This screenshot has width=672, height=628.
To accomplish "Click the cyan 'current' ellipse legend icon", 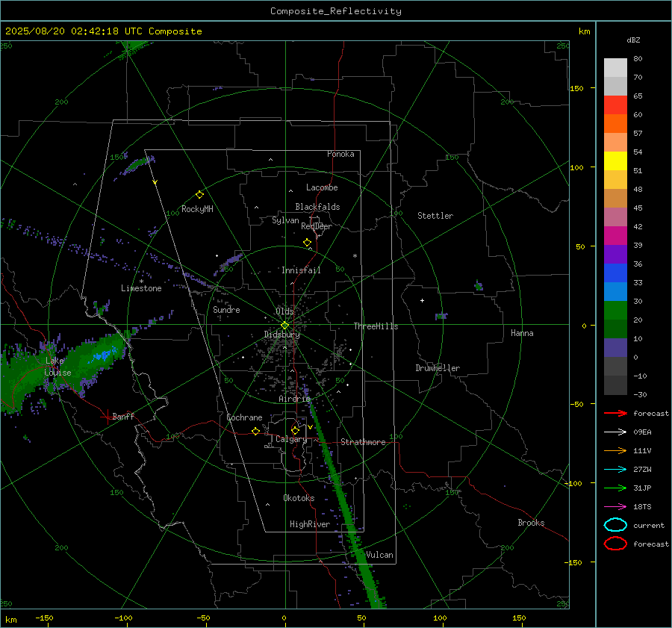I will tap(615, 525).
